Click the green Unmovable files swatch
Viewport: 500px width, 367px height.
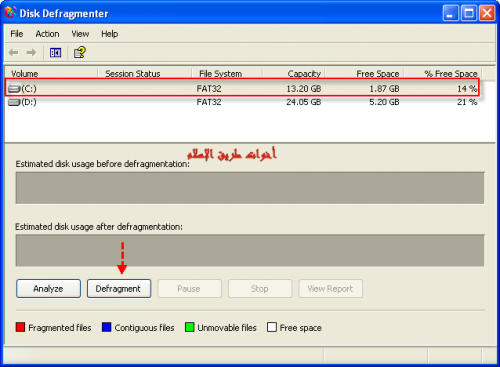[x=189, y=327]
